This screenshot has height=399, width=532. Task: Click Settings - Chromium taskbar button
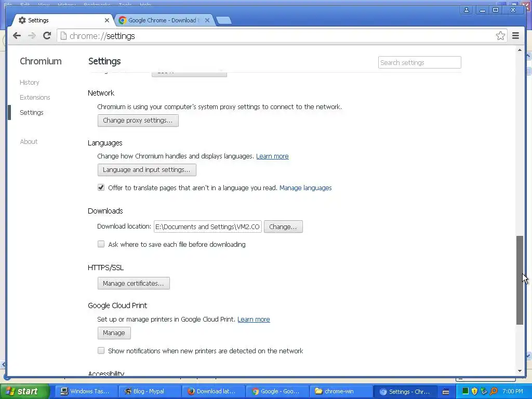pyautogui.click(x=405, y=391)
